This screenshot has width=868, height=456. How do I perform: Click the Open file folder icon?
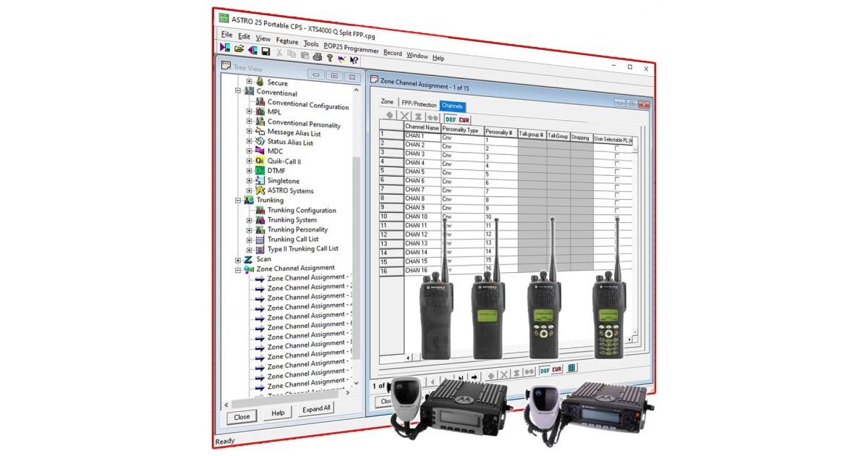click(x=239, y=48)
